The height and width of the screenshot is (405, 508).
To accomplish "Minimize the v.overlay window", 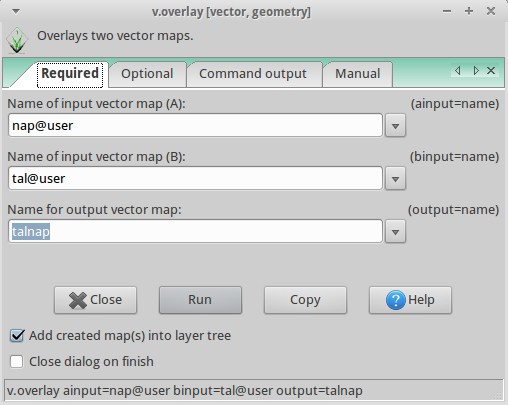I will 447,11.
